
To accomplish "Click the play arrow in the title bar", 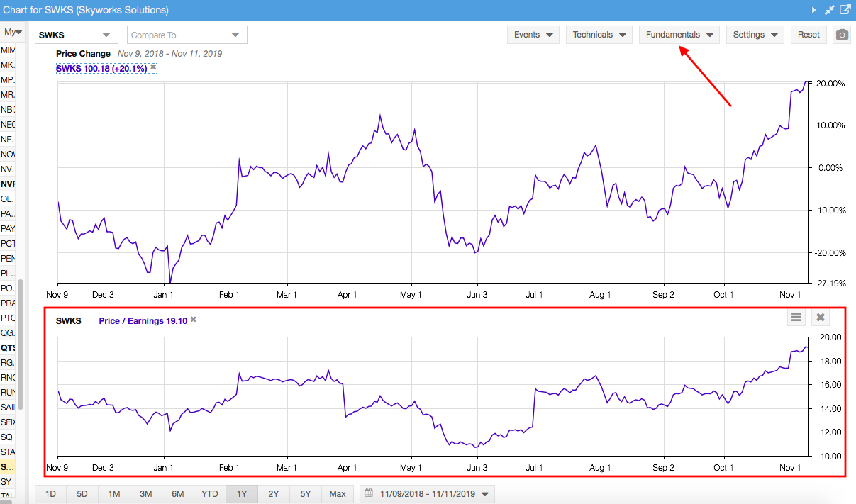I will (813, 10).
